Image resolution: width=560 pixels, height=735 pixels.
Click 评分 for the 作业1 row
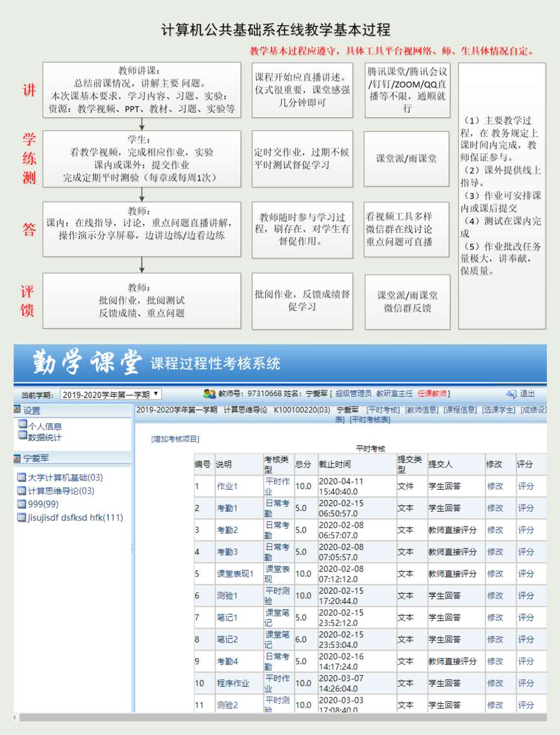(x=526, y=486)
